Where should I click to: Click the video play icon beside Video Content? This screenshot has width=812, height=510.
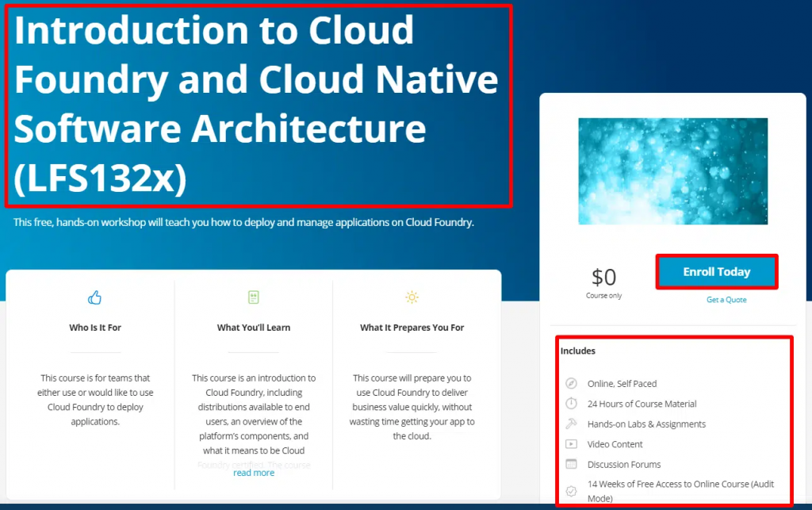571,444
